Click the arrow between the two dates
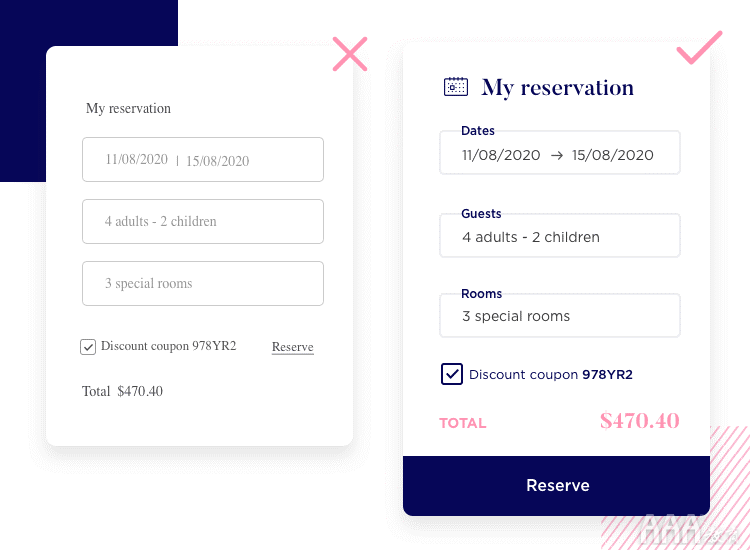This screenshot has height=550, width=750. pyautogui.click(x=556, y=155)
